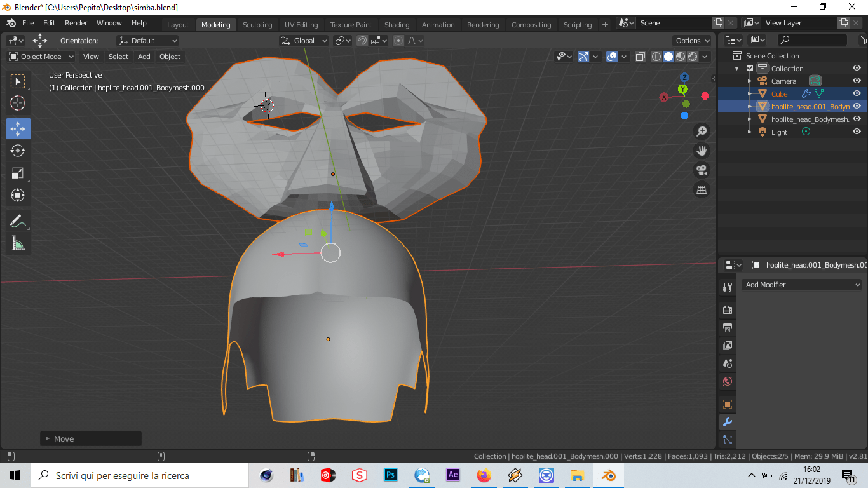Open the View Layer properties tab
Screen dimensions: 868x488
728,346
